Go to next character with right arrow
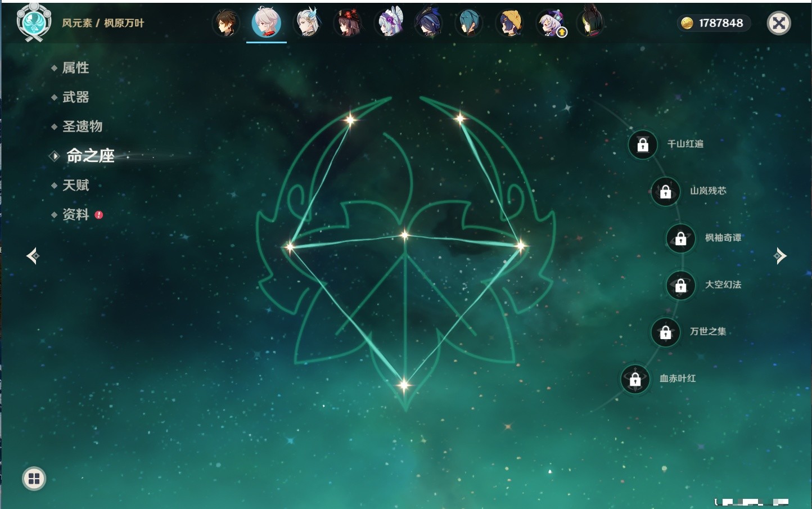The height and width of the screenshot is (509, 812). pyautogui.click(x=780, y=256)
